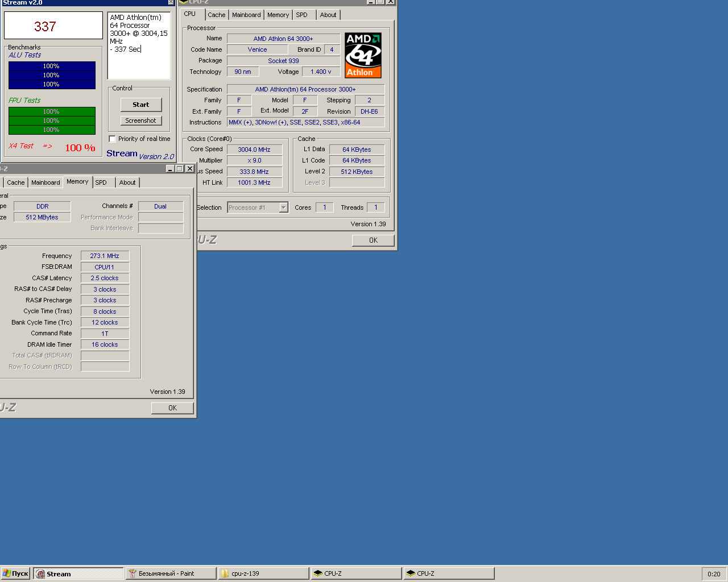Click the taskbar clock showing 0:20

click(714, 574)
